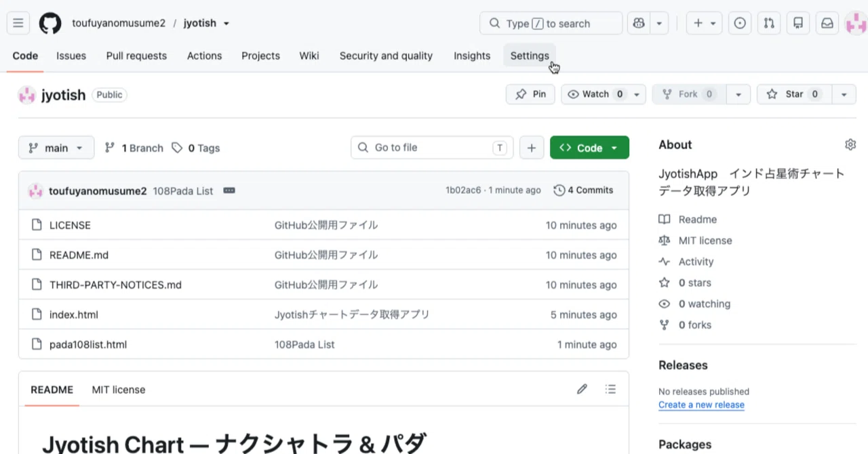The image size is (868, 454).
Task: Open commit hash 1b02ac6
Action: (463, 190)
